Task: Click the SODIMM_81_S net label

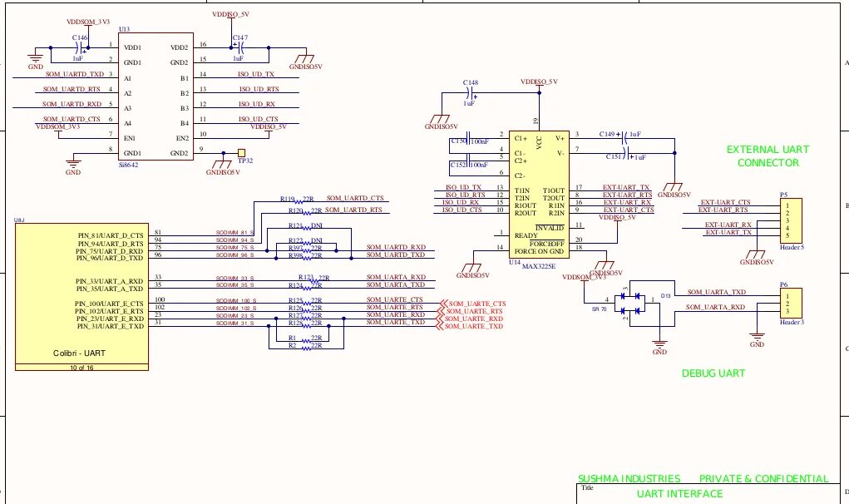Action: 235,233
